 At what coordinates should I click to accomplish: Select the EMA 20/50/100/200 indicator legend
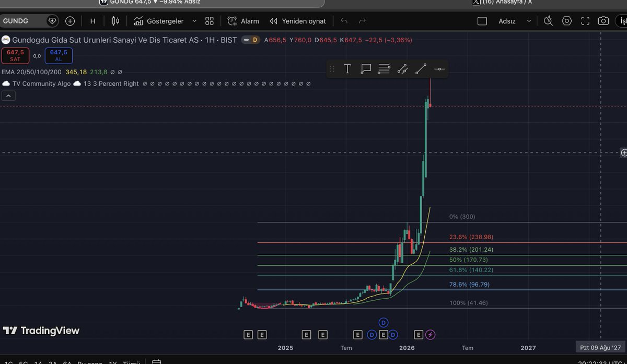pos(31,72)
